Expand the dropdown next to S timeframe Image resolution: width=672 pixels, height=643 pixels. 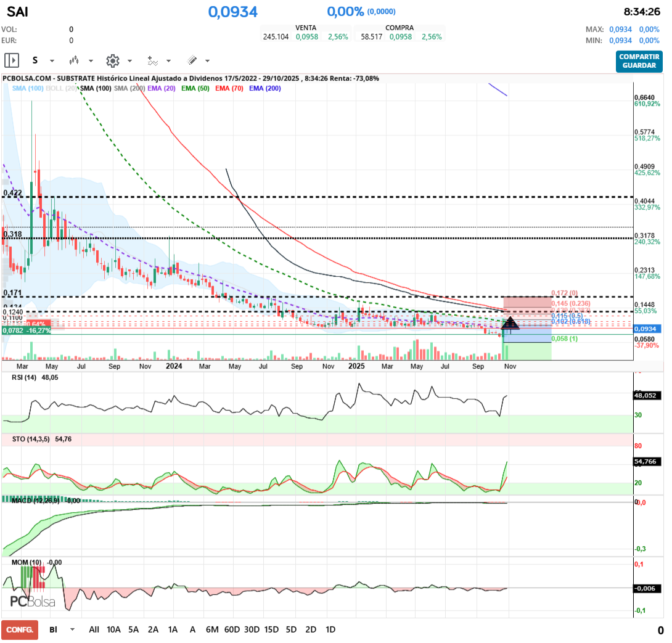52,61
